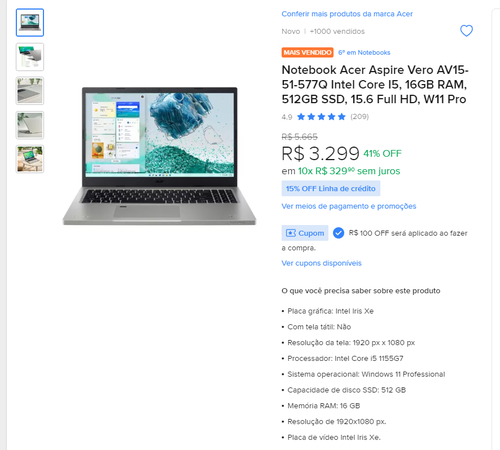500x450 pixels.
Task: Add product to favorites with heart icon
Action: (466, 31)
